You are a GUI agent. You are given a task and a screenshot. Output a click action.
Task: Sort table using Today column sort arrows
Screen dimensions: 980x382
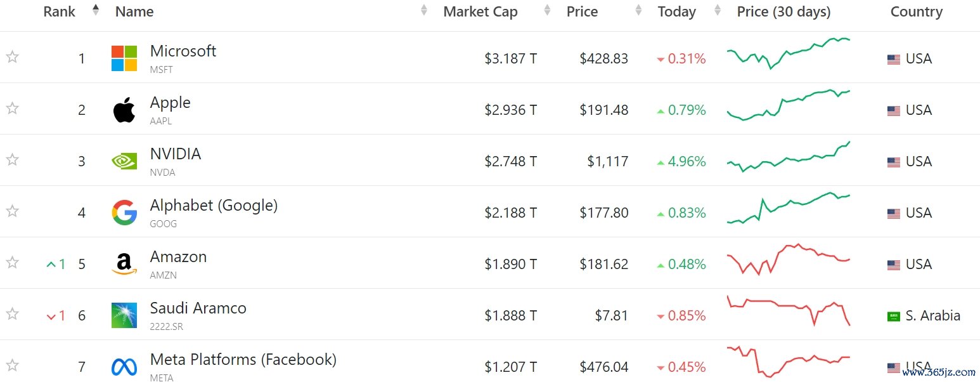(718, 10)
